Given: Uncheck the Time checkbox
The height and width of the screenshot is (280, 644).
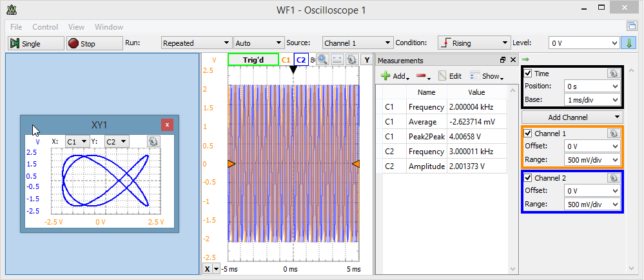Looking at the screenshot, I should (528, 74).
